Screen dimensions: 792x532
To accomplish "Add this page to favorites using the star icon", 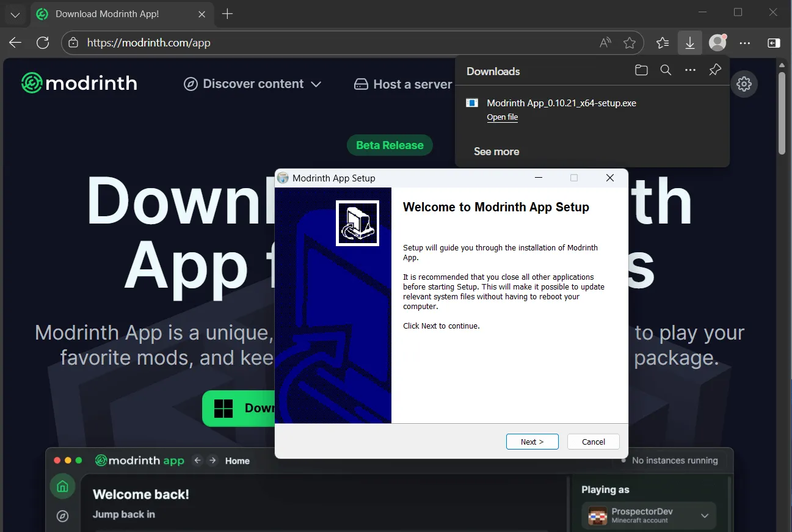I will [x=630, y=43].
